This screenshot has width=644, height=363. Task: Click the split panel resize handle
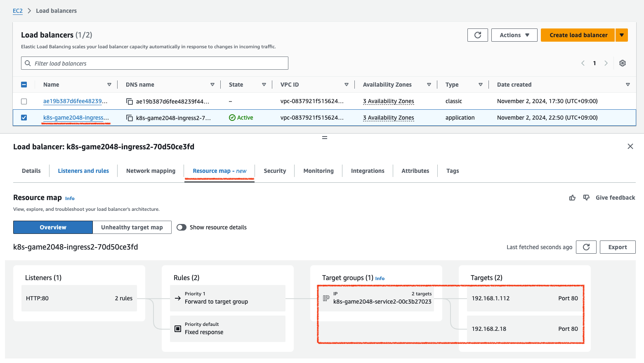[x=325, y=137]
